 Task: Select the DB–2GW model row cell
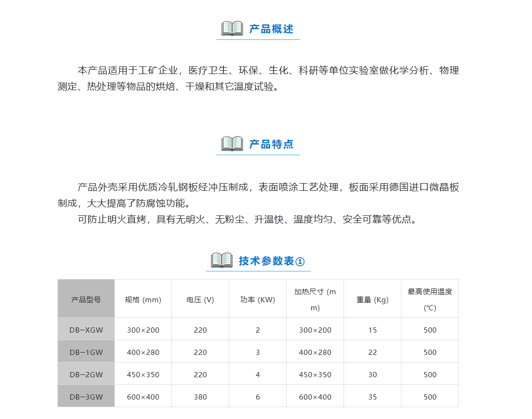[86, 374]
